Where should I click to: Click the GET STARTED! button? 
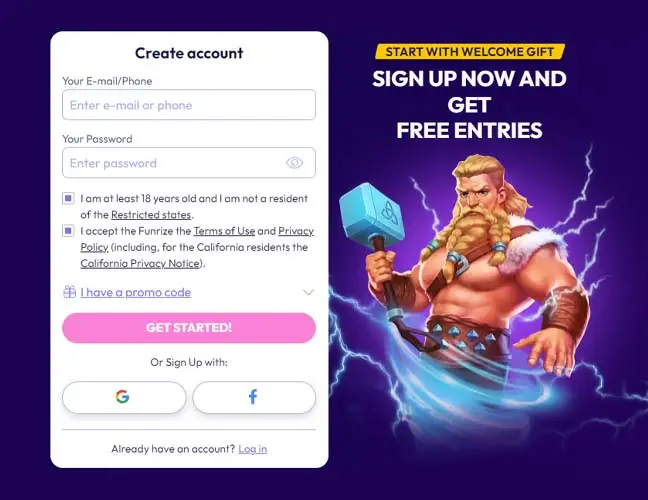[189, 328]
